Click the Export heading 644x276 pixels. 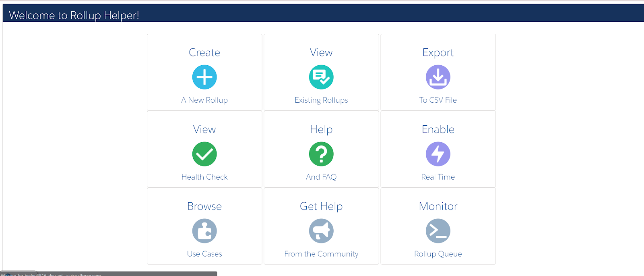point(438,53)
